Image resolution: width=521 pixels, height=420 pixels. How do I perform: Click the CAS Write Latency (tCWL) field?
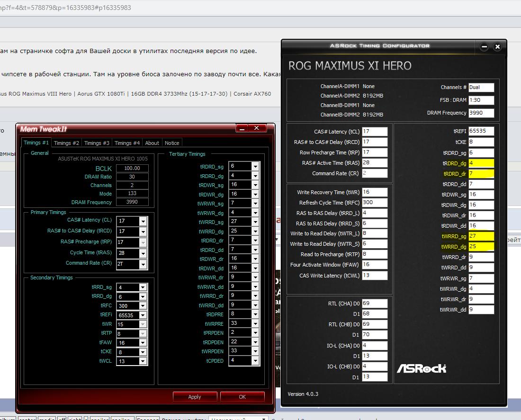(x=375, y=276)
